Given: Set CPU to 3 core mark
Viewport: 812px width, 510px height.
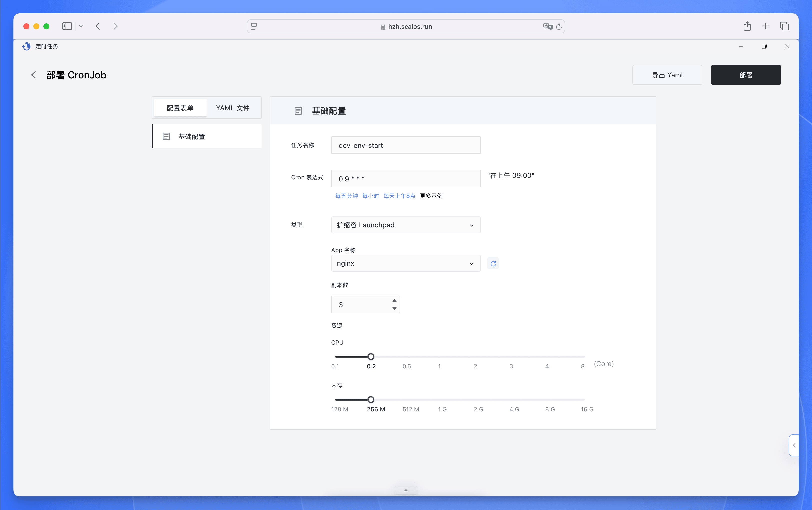Looking at the screenshot, I should coord(511,366).
